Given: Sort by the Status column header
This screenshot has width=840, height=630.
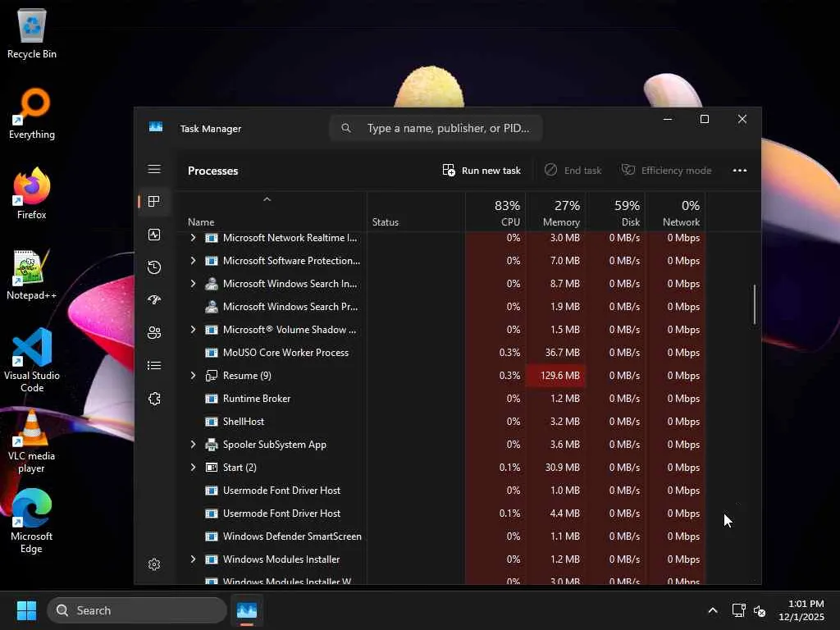Looking at the screenshot, I should click(416, 212).
